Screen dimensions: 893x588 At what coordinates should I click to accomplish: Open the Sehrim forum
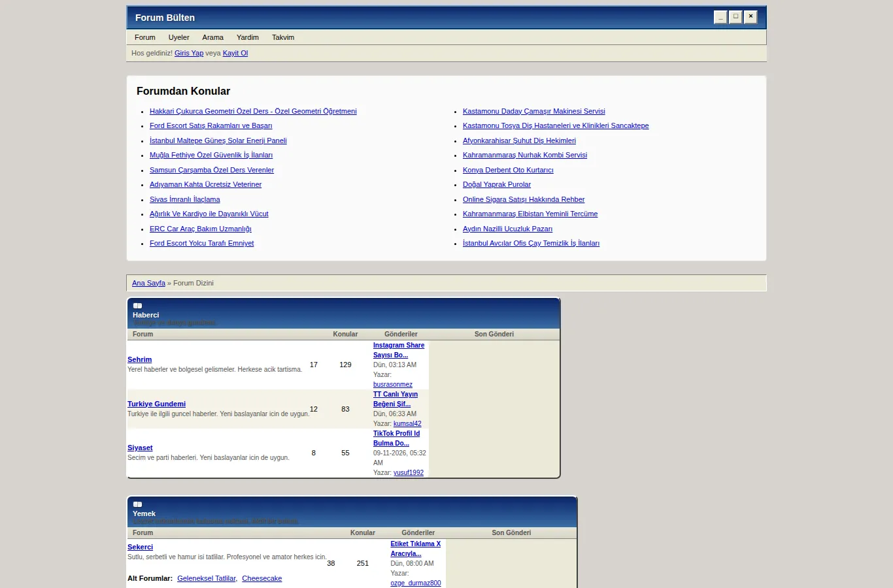coord(139,360)
